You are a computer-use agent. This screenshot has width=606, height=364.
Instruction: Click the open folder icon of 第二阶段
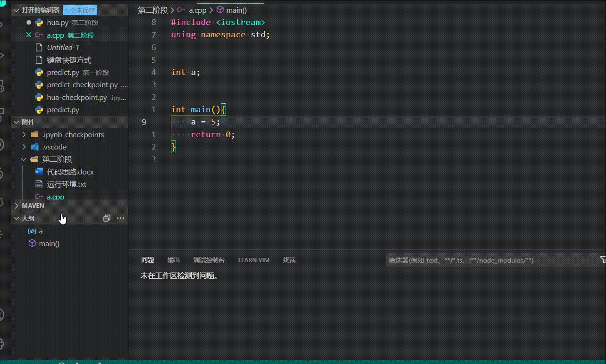[x=34, y=159]
